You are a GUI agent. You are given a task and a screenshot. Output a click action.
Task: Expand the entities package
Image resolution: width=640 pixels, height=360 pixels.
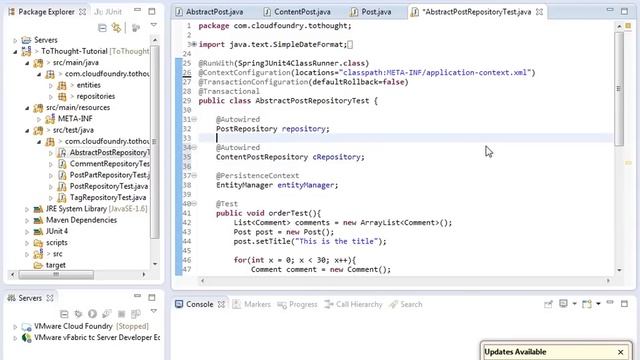click(x=51, y=86)
